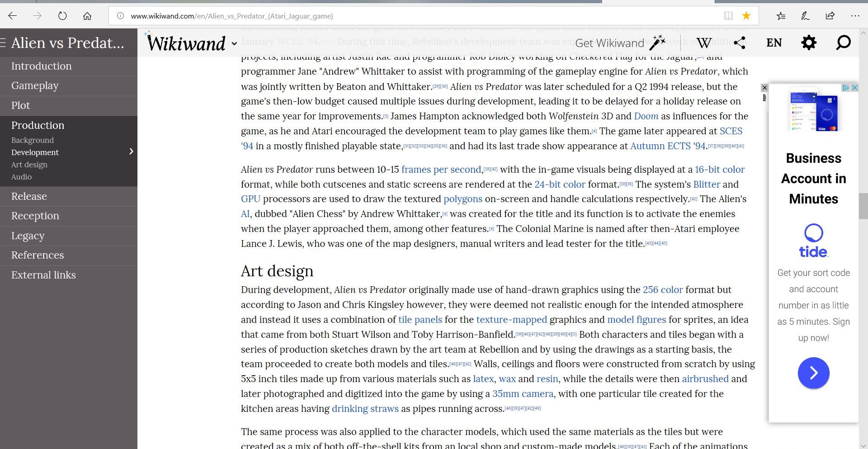Image resolution: width=868 pixels, height=449 pixels.
Task: Toggle the sidebar hamburger menu
Action: 3,43
